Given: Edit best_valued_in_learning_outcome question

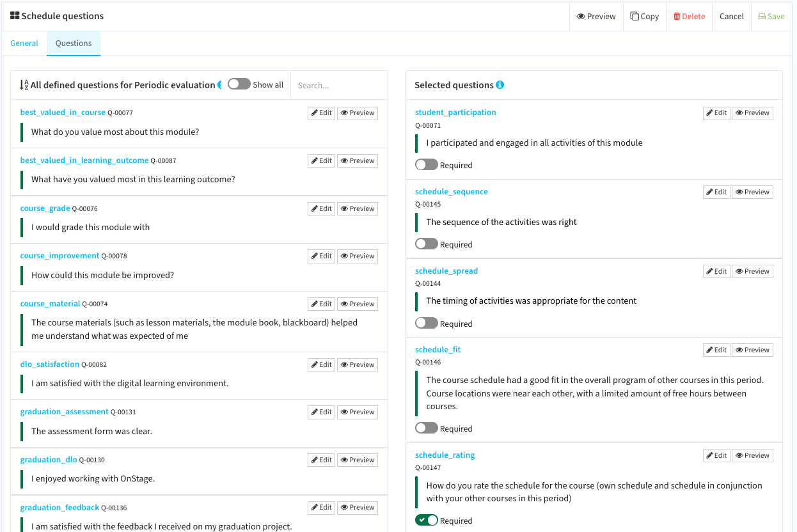Looking at the screenshot, I should (321, 161).
